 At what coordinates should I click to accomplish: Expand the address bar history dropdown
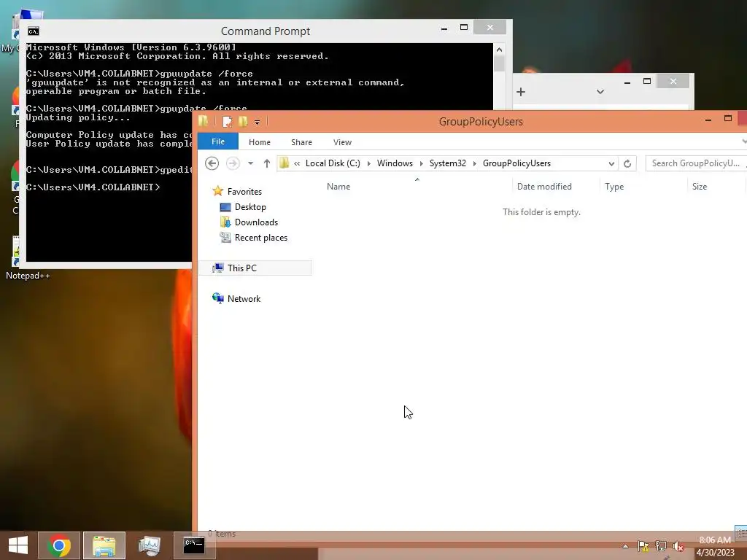pyautogui.click(x=612, y=163)
